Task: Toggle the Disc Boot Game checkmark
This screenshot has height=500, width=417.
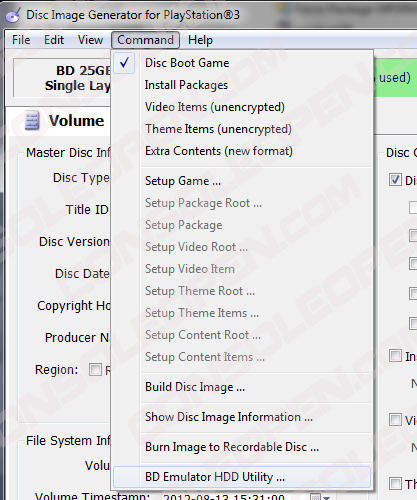Action: tap(125, 63)
